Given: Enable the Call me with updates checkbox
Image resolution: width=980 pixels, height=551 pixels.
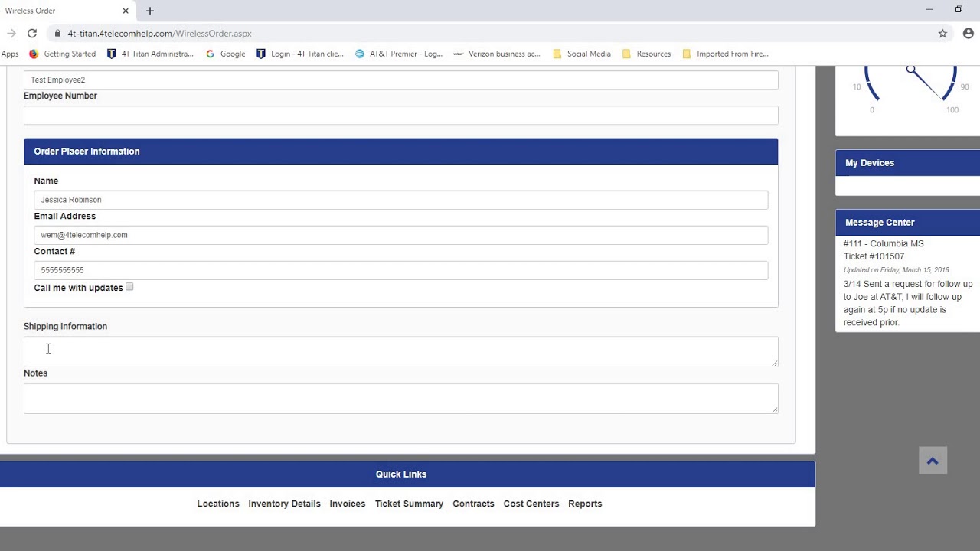Looking at the screenshot, I should 129,287.
